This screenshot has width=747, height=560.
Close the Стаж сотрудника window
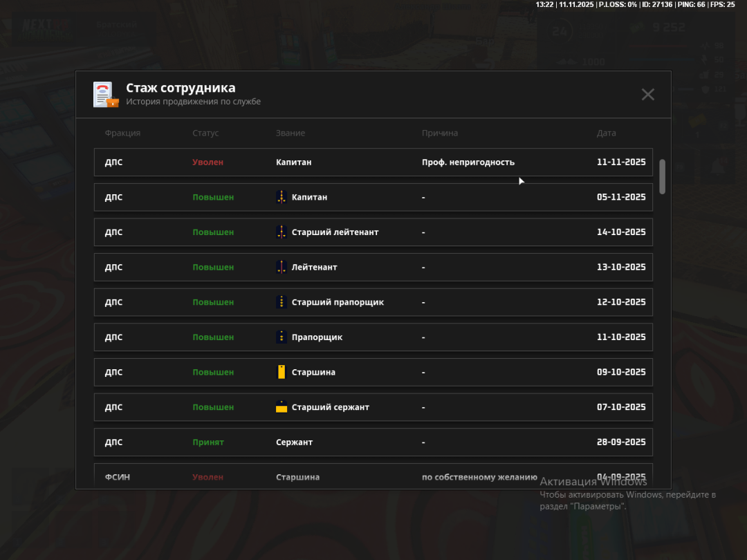pos(647,95)
